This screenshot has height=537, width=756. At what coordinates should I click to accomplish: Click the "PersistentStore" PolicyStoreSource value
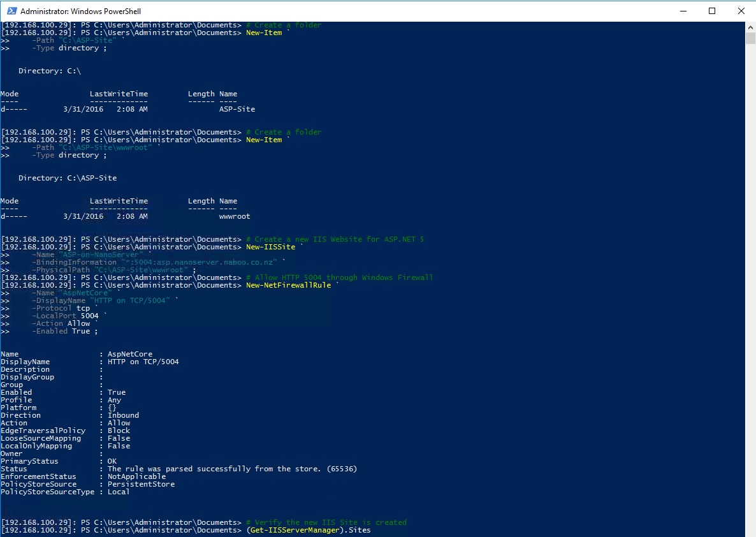tap(141, 484)
